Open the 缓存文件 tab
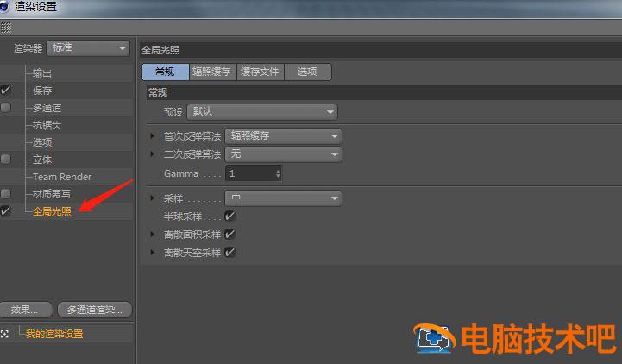 click(261, 72)
